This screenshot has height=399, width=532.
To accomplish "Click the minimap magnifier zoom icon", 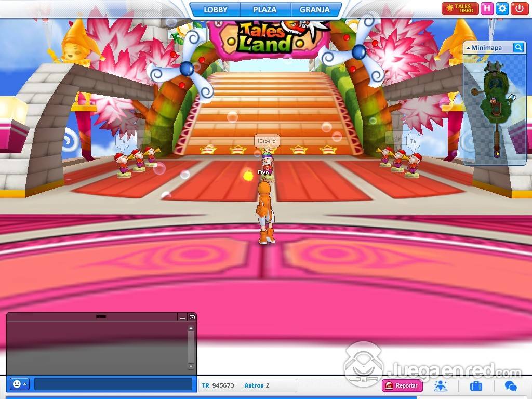I will 518,48.
